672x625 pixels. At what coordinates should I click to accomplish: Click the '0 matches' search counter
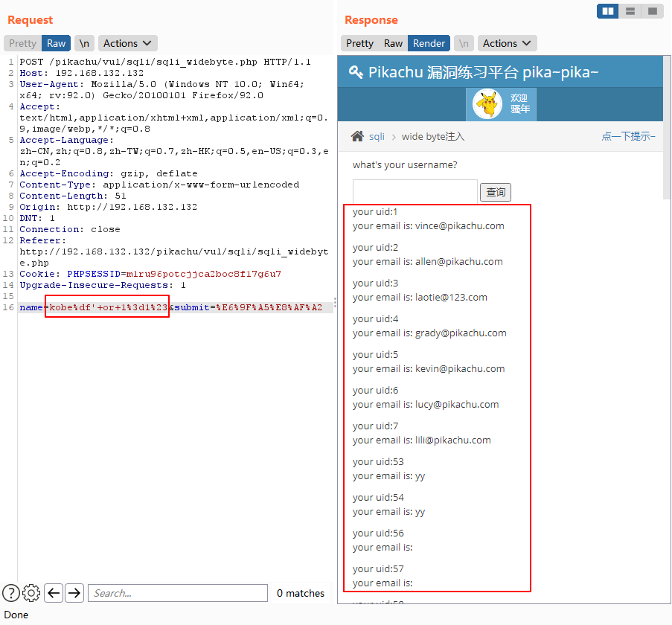pyautogui.click(x=301, y=593)
